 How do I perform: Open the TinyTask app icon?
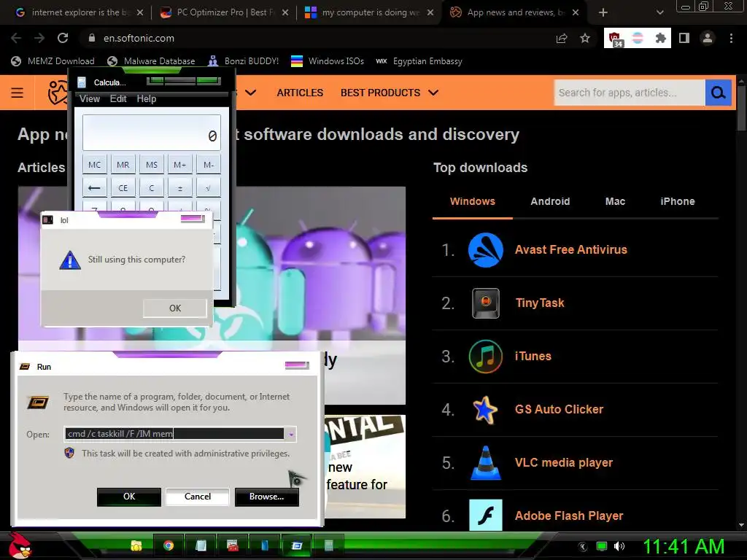click(485, 303)
